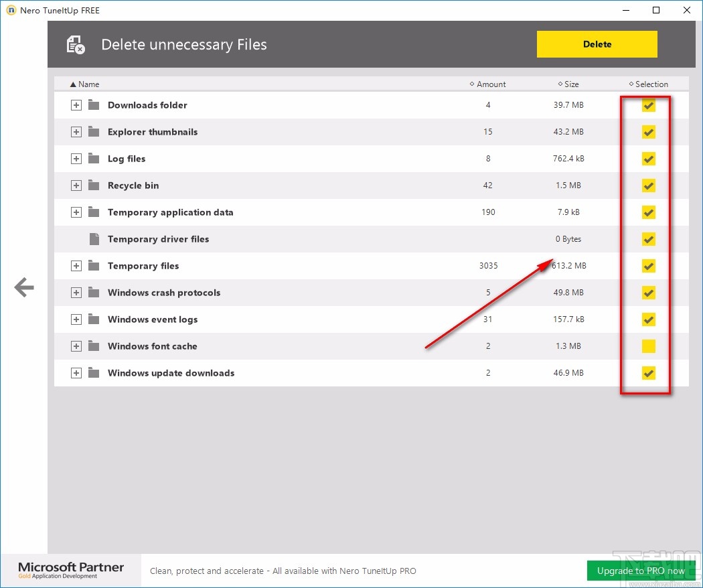Click the back arrow icon
Image resolution: width=703 pixels, height=588 pixels.
[x=24, y=288]
